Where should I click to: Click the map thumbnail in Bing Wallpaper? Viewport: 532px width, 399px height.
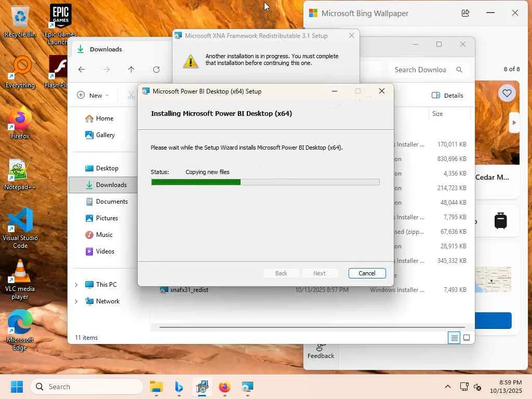(x=493, y=280)
